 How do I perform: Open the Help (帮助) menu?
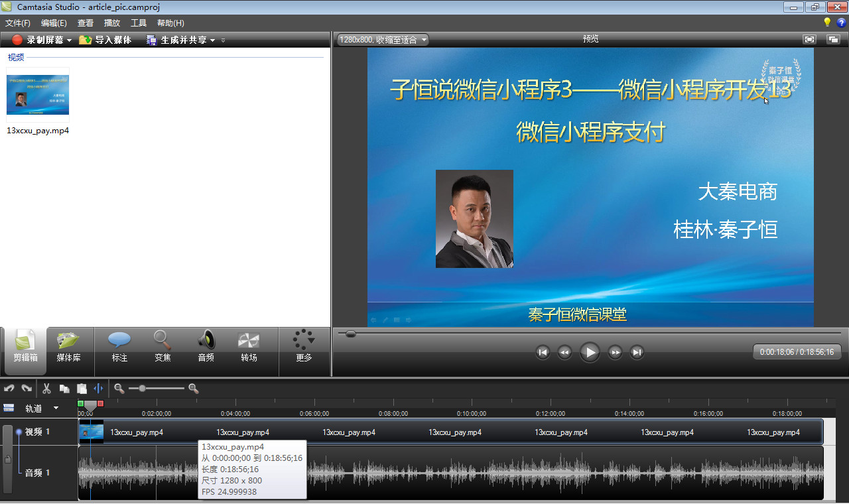tap(170, 23)
